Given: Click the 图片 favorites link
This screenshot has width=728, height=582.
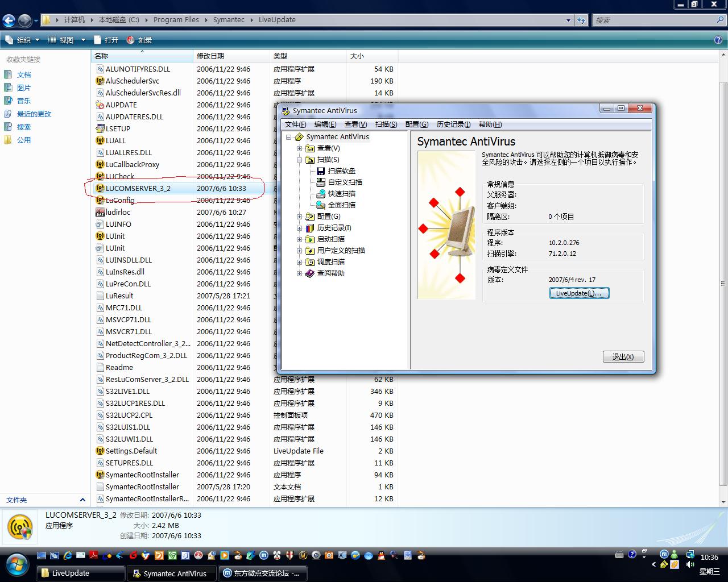Looking at the screenshot, I should [24, 88].
